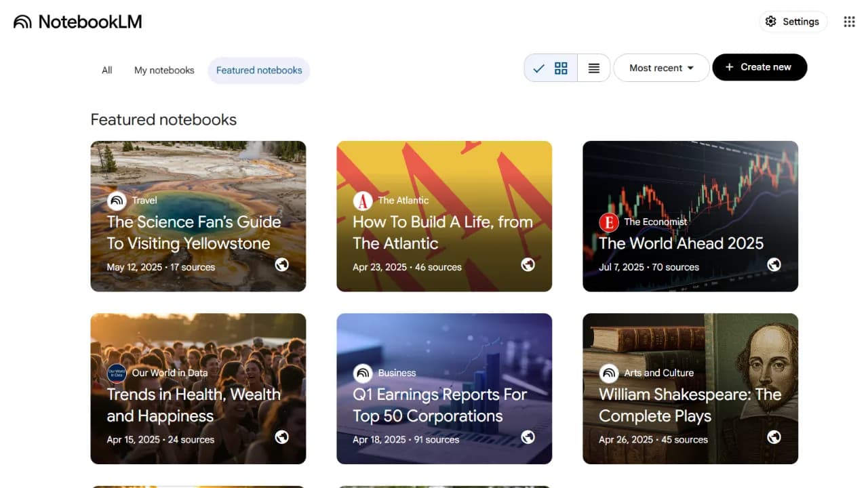Switch to grid view
868x488 pixels.
tap(551, 68)
